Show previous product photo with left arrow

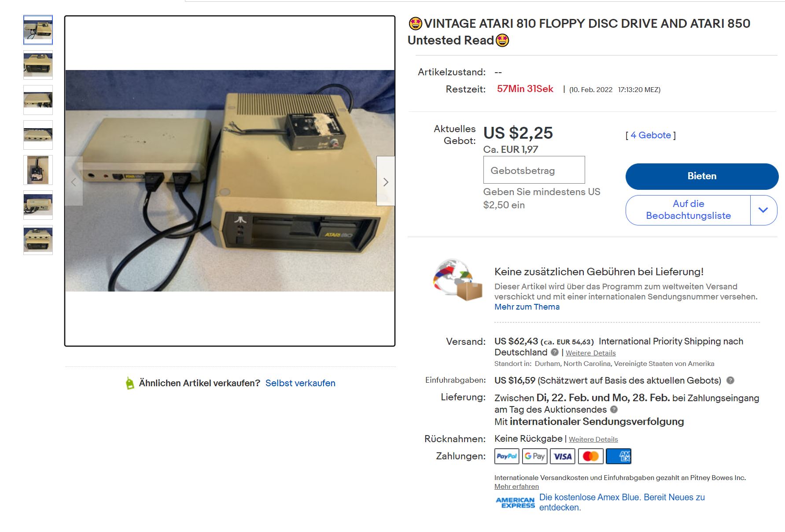(x=74, y=181)
